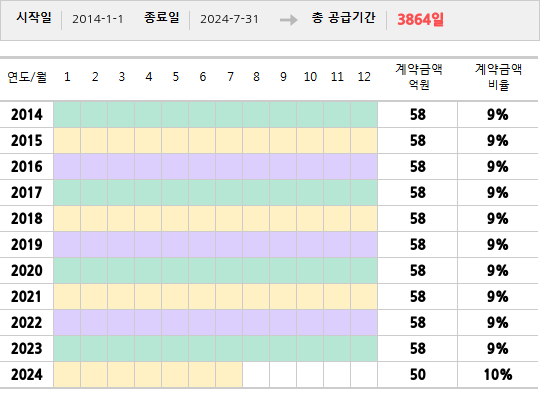This screenshot has width=550, height=394.
Task: Click the end date value 2024-7-31
Action: [229, 19]
